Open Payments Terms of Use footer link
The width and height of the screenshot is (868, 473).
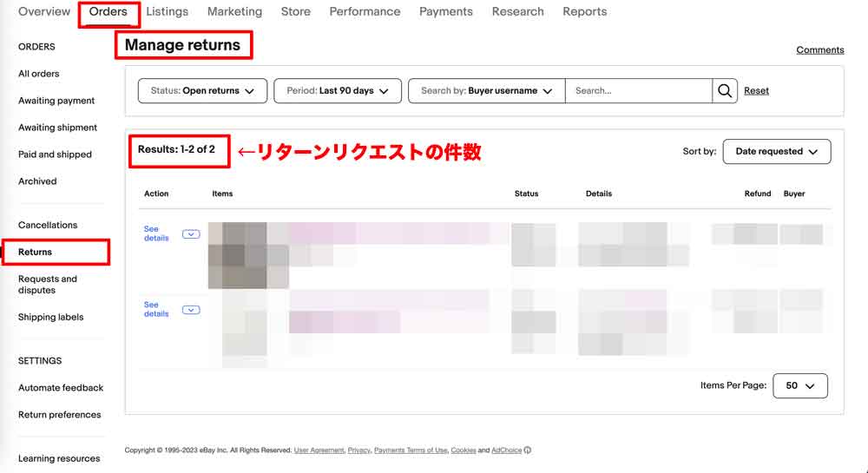point(411,450)
